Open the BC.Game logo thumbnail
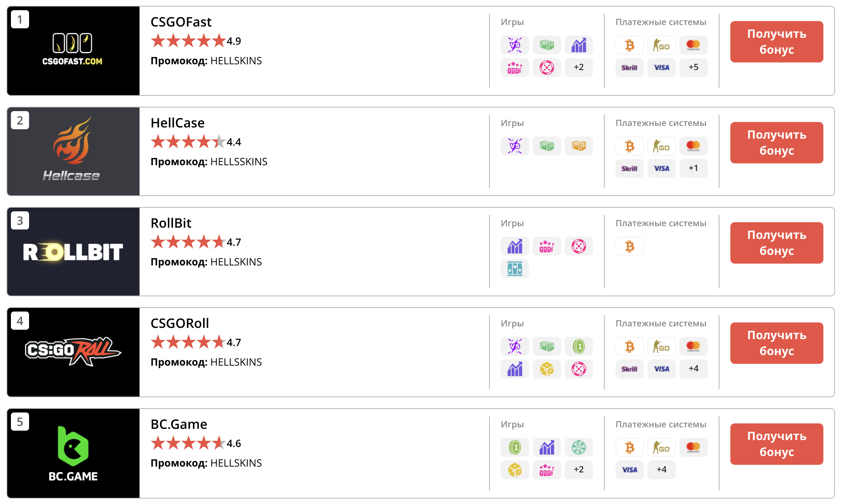The image size is (843, 504). pos(73,453)
